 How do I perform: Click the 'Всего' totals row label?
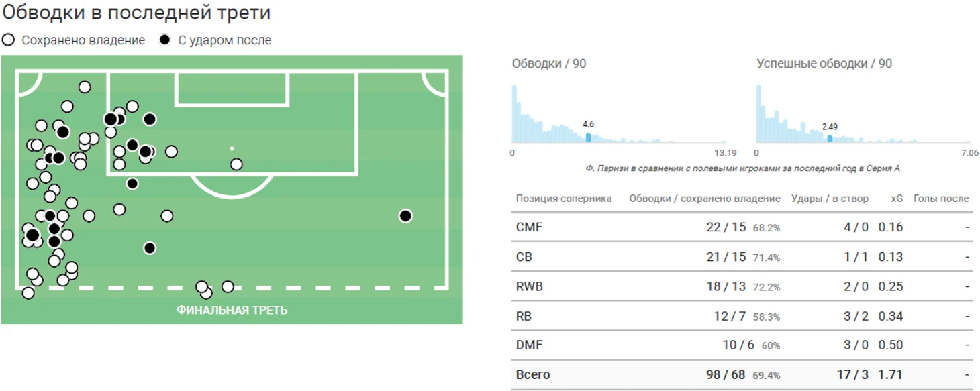pyautogui.click(x=532, y=374)
